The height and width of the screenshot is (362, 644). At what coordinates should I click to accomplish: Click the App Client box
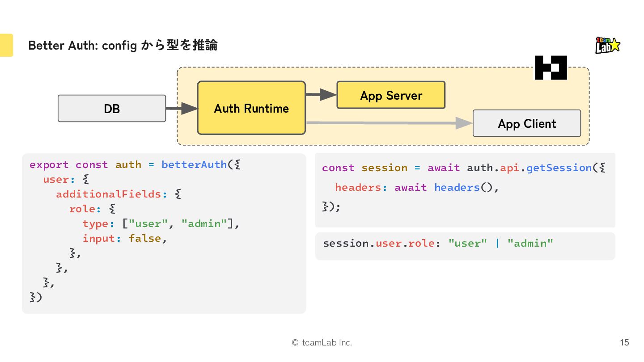(527, 123)
